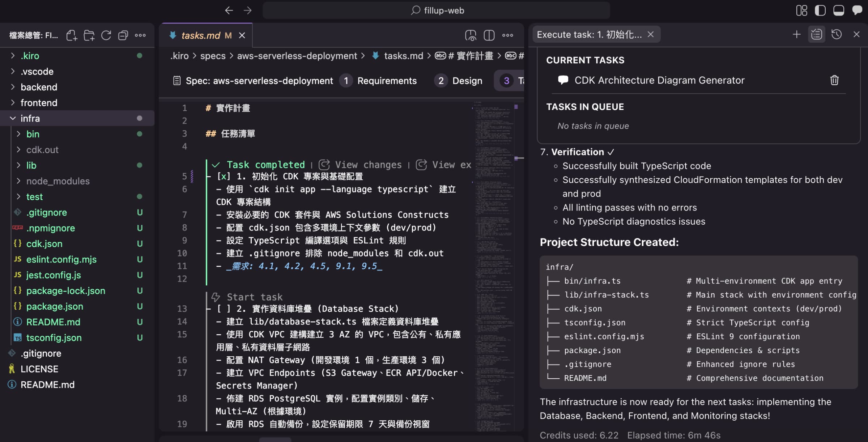This screenshot has height=442, width=868.
Task: Click the fillup-web search field
Action: [437, 10]
